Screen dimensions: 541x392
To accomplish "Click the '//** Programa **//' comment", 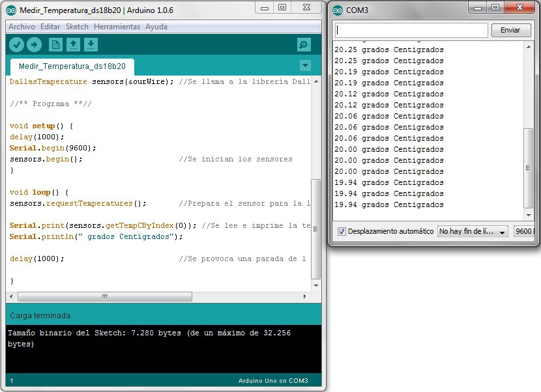I will click(51, 104).
